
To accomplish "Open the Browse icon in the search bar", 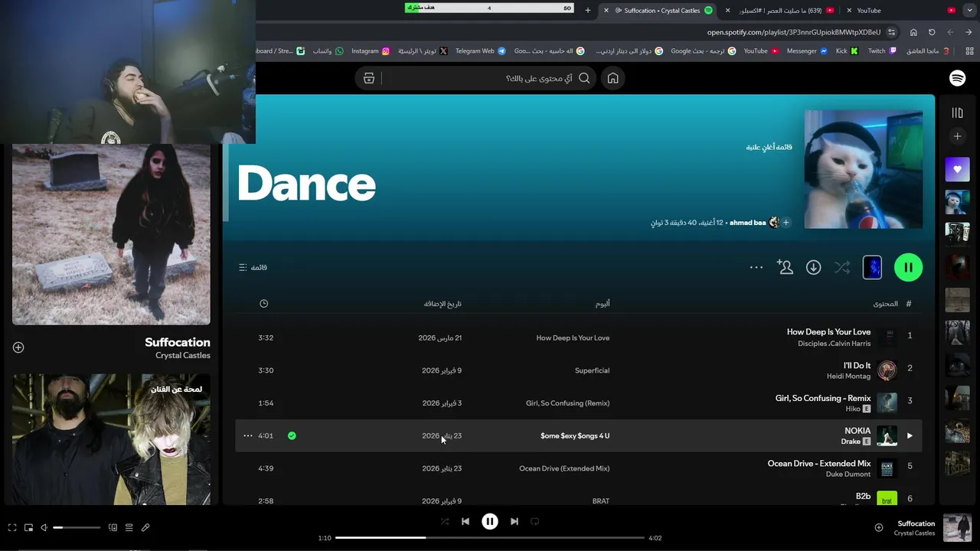I will coord(369,78).
